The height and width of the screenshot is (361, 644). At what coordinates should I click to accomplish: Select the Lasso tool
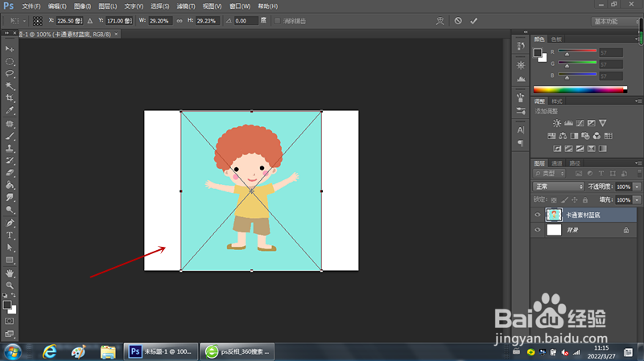[x=10, y=74]
